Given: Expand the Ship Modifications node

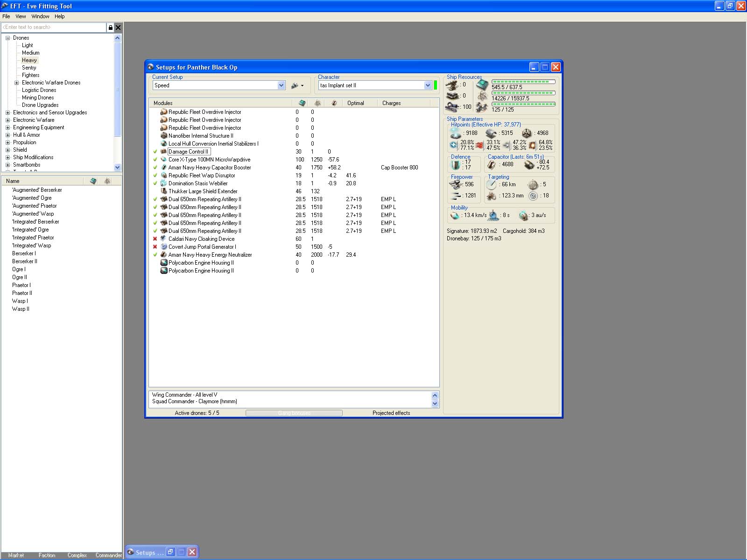Looking at the screenshot, I should pyautogui.click(x=7, y=157).
